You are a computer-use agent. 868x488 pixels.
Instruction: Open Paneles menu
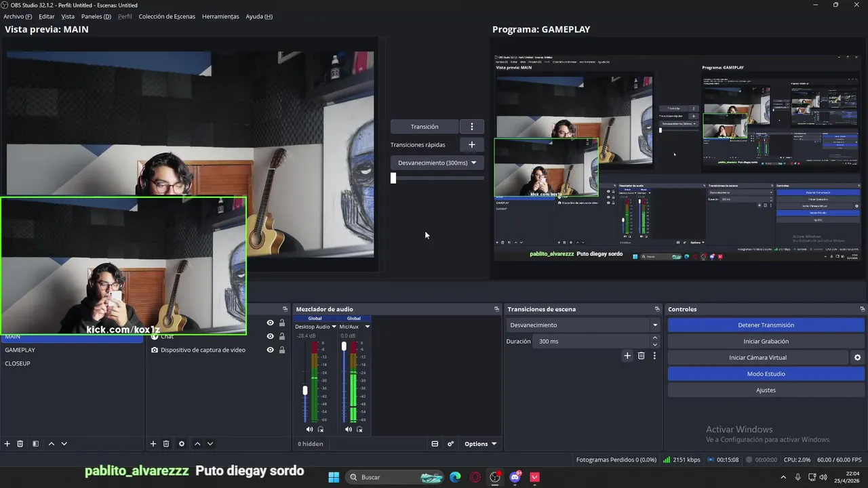point(96,16)
